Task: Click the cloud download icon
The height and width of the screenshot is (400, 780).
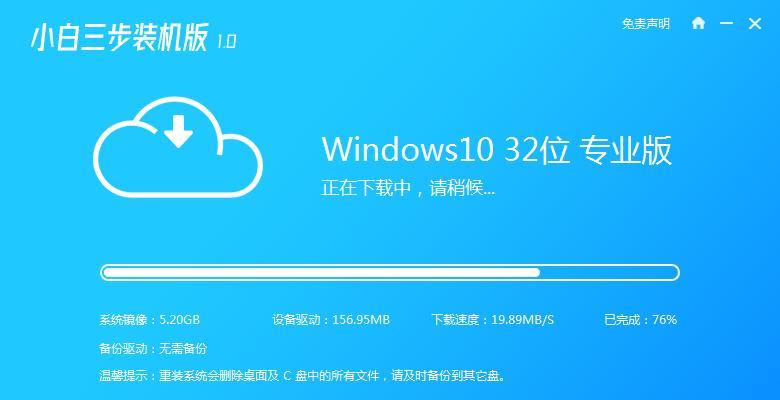Action: coord(178,147)
